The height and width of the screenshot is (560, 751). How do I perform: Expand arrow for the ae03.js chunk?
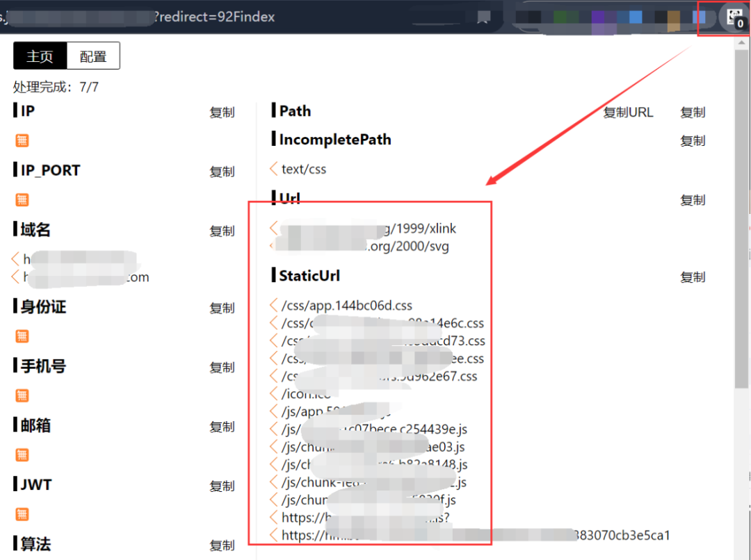(x=273, y=447)
